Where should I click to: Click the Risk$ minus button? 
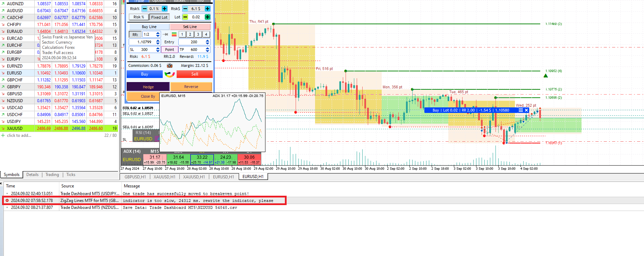pos(185,9)
